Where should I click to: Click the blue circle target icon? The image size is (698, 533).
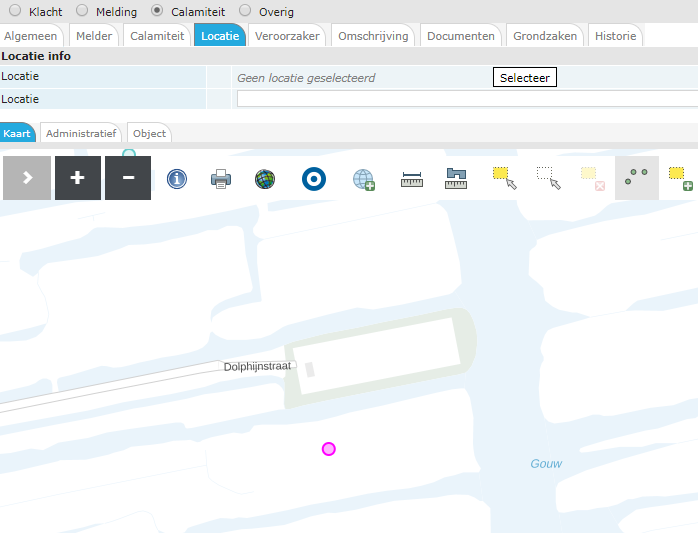[314, 179]
